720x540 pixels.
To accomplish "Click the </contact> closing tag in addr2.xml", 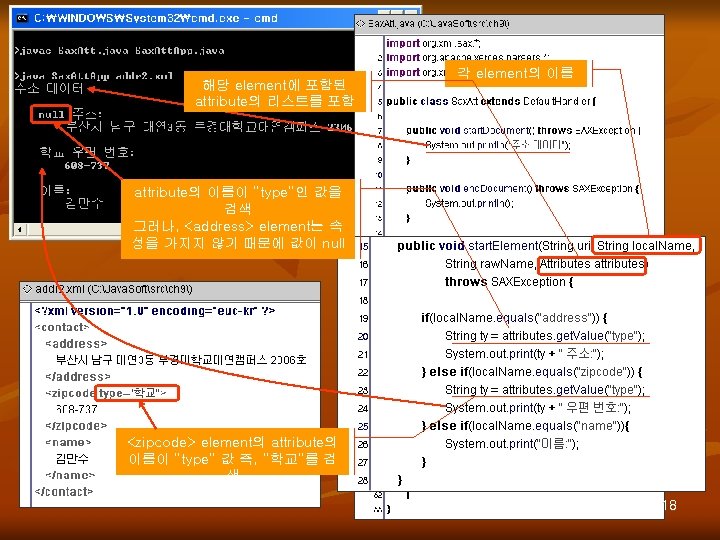I will [64, 491].
